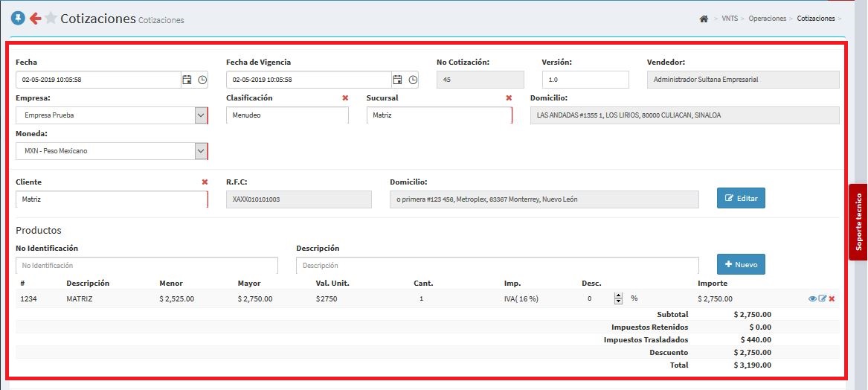868x390 pixels.
Task: Clear the Sucursal field with its red X
Action: [x=509, y=98]
